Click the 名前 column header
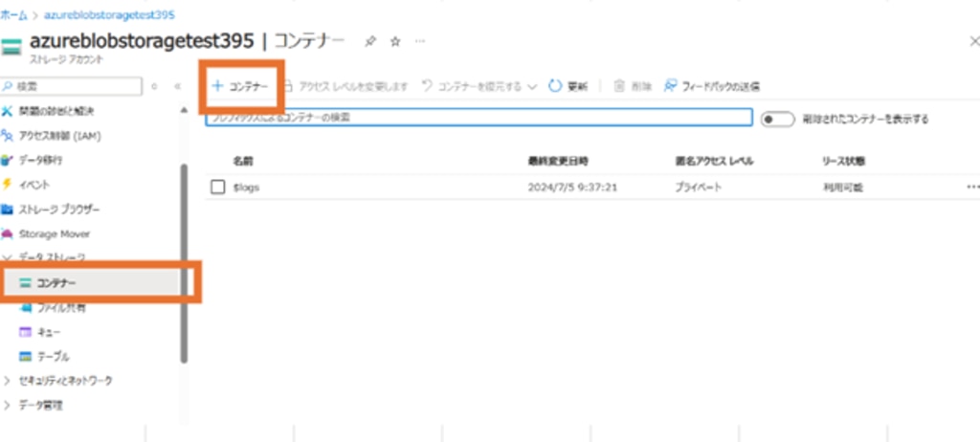The image size is (980, 442). coord(243,162)
